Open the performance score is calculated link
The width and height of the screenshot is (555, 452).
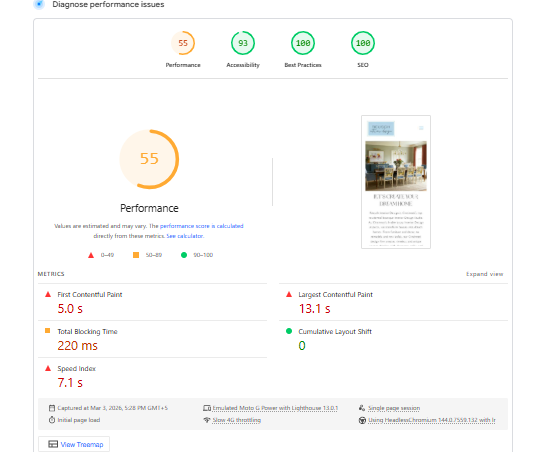point(201,226)
